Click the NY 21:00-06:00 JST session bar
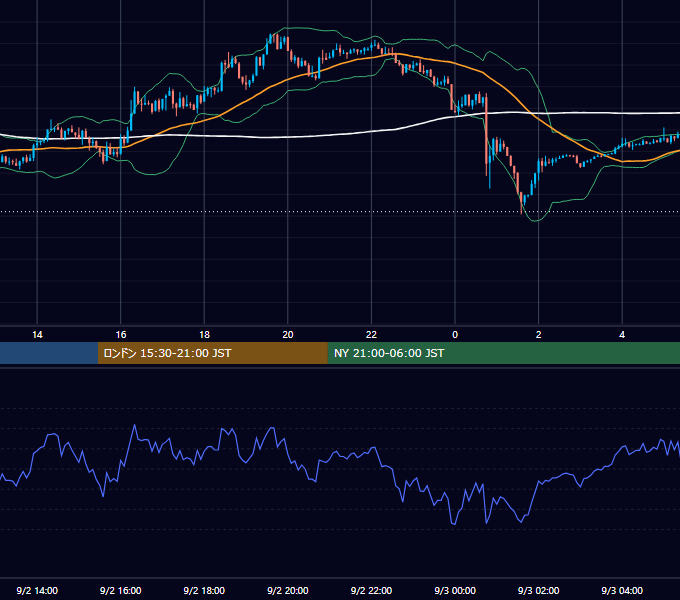 (x=503, y=353)
